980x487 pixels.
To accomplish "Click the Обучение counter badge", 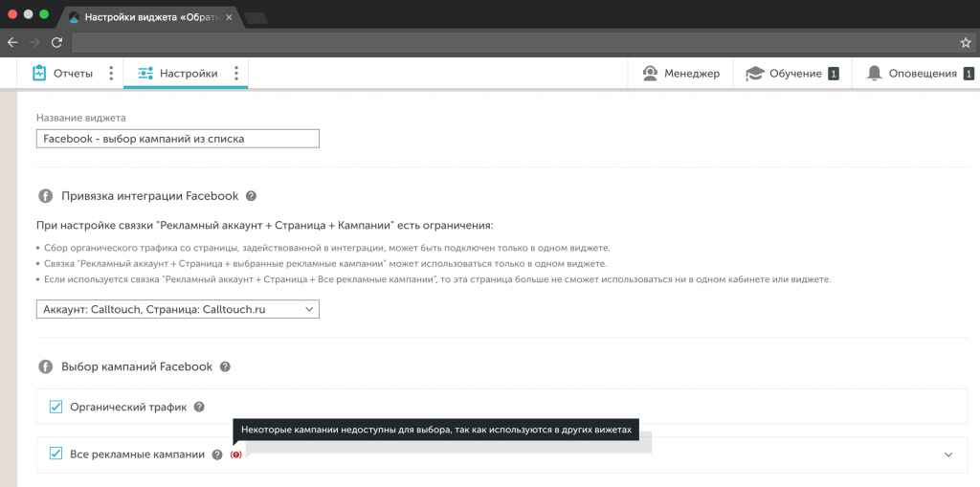I will tap(834, 74).
